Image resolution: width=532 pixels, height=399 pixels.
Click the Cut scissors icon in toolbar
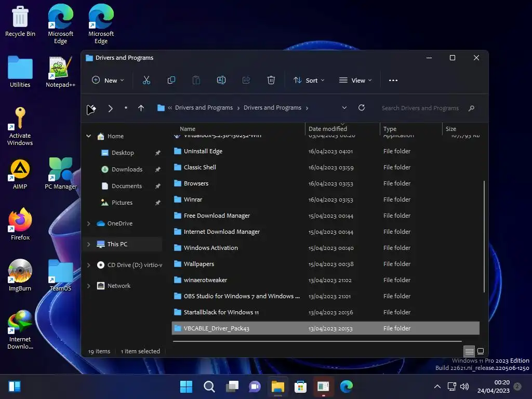pos(146,80)
